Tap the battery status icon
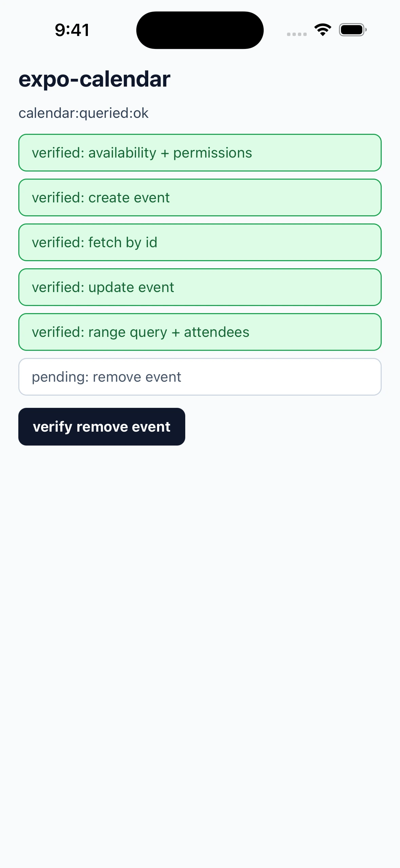This screenshot has height=868, width=400. [x=353, y=30]
